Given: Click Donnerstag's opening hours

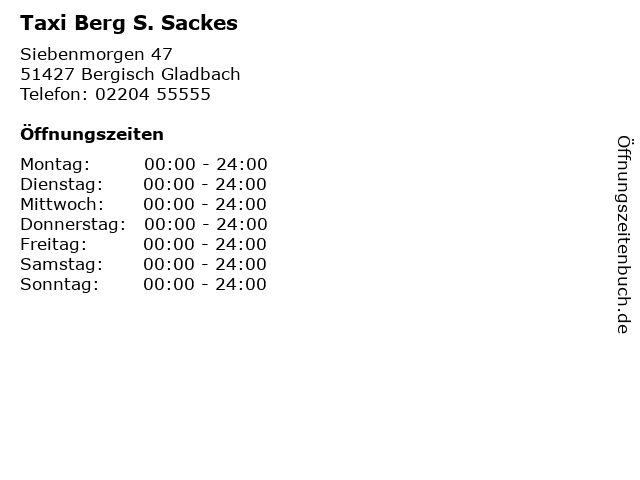Looking at the screenshot, I should pos(206,224).
